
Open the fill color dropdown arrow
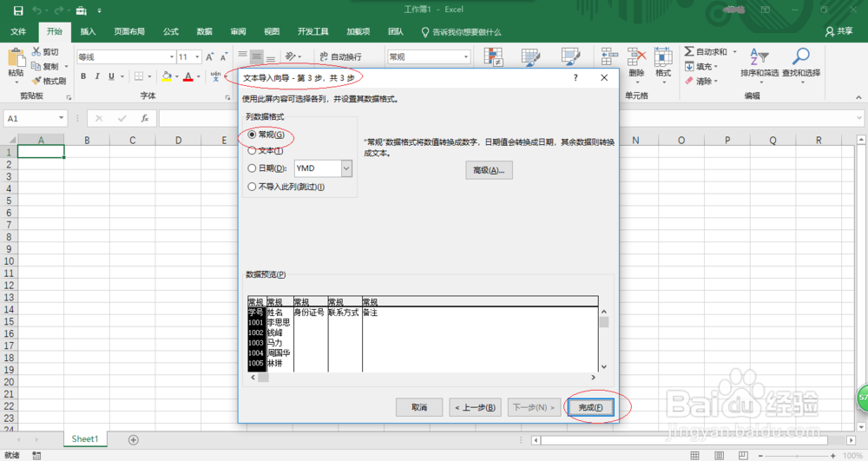(176, 76)
